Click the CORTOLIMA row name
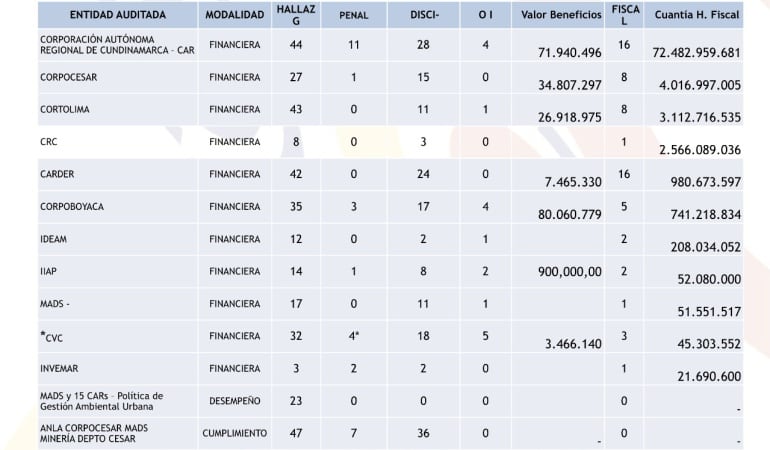The height and width of the screenshot is (450, 770). pos(67,109)
